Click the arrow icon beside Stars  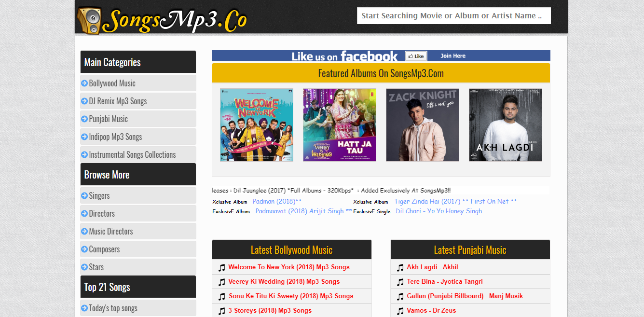click(x=84, y=267)
